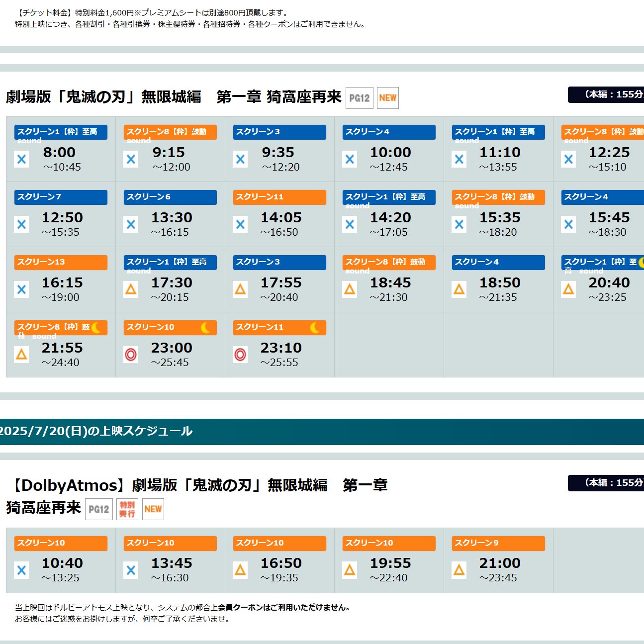Click NEW badge next to main movie title

388,98
